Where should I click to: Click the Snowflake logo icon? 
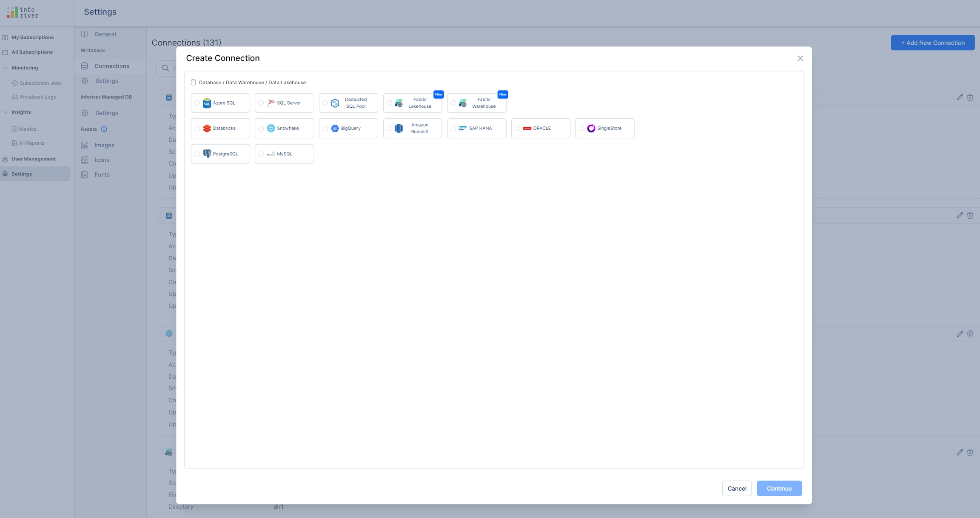click(271, 128)
